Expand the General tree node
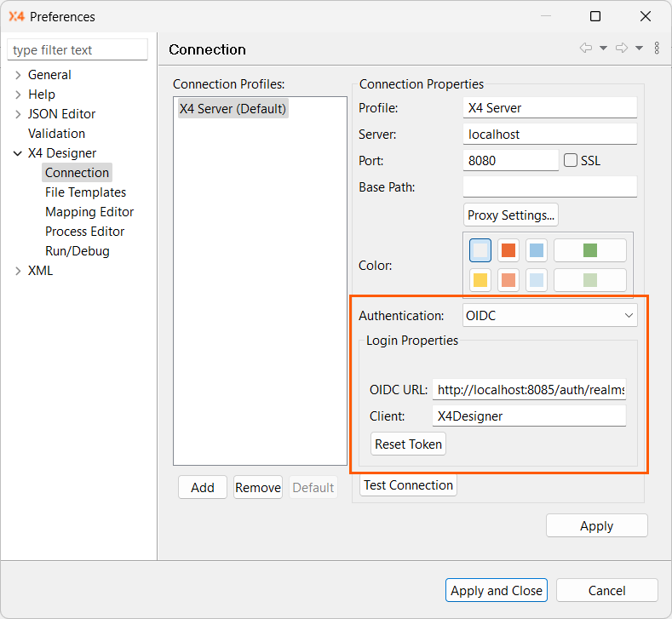The image size is (672, 619). (x=18, y=75)
